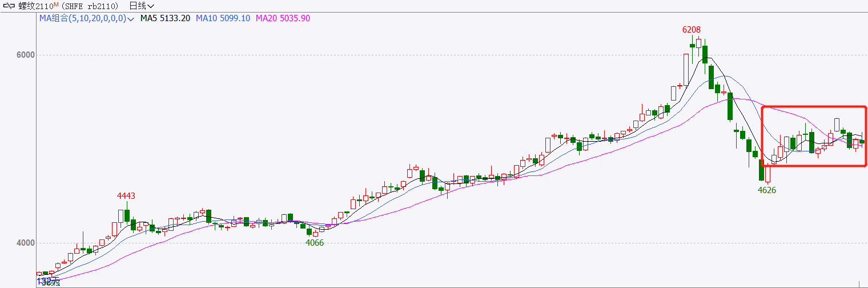Image resolution: width=868 pixels, height=288 pixels.
Task: Click the 4066 trough price label
Action: point(315,242)
